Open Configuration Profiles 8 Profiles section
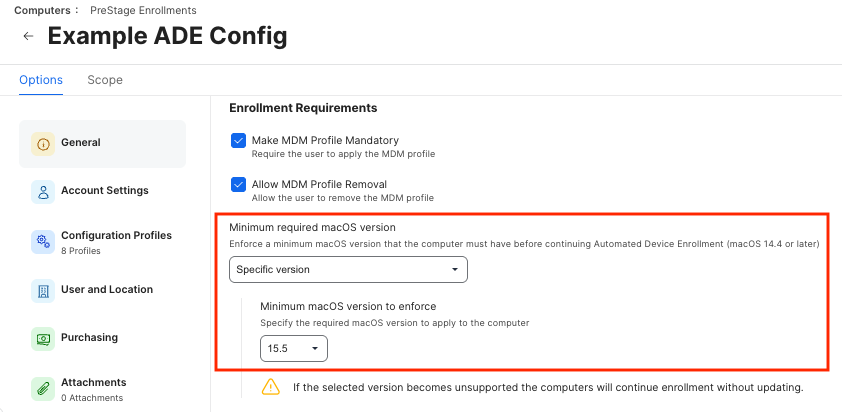Image resolution: width=842 pixels, height=412 pixels. coord(116,241)
